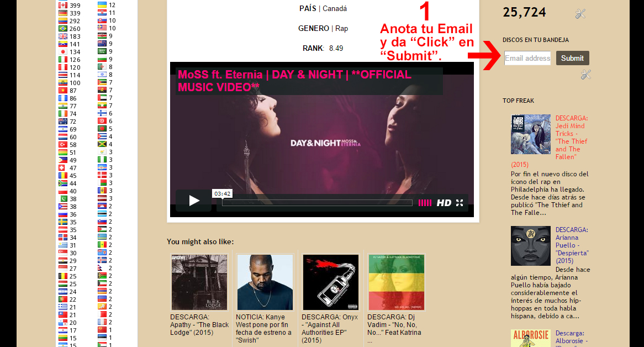
Task: Open Jedi Mind Tricks album thumbnail
Action: [531, 134]
